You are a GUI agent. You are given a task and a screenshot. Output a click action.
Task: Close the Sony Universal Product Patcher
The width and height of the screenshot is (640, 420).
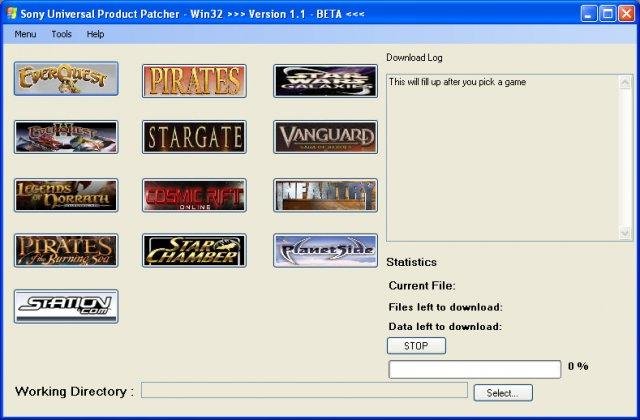pyautogui.click(x=627, y=14)
